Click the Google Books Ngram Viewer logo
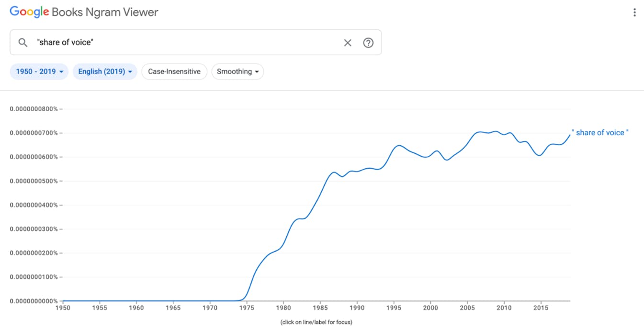This screenshot has width=644, height=334. [84, 12]
